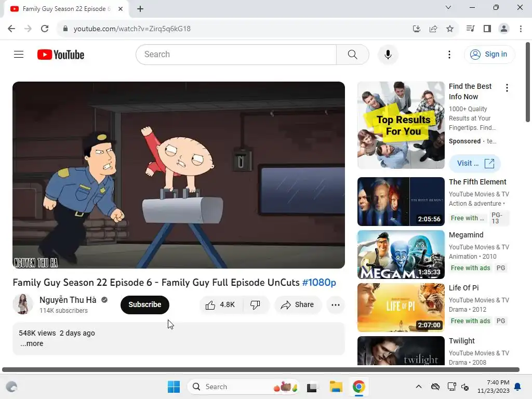532x399 pixels.
Task: Toggle Chrome side panel
Action: [487, 29]
